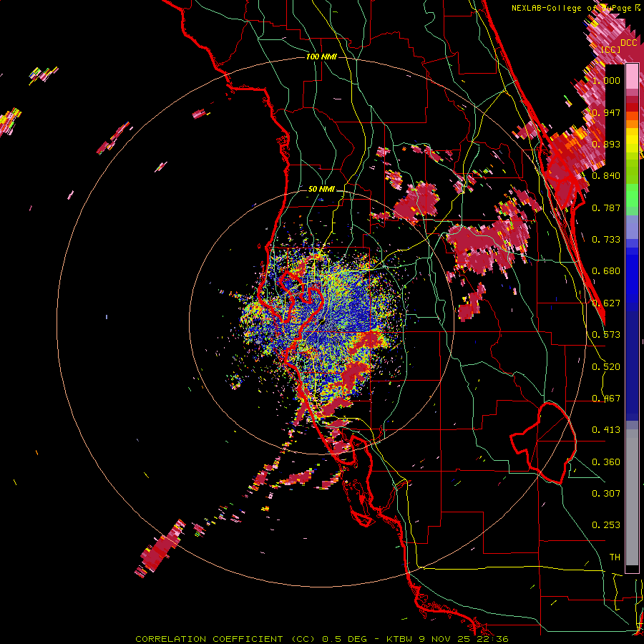Pick the light pink swatch atop the color bar

point(632,77)
